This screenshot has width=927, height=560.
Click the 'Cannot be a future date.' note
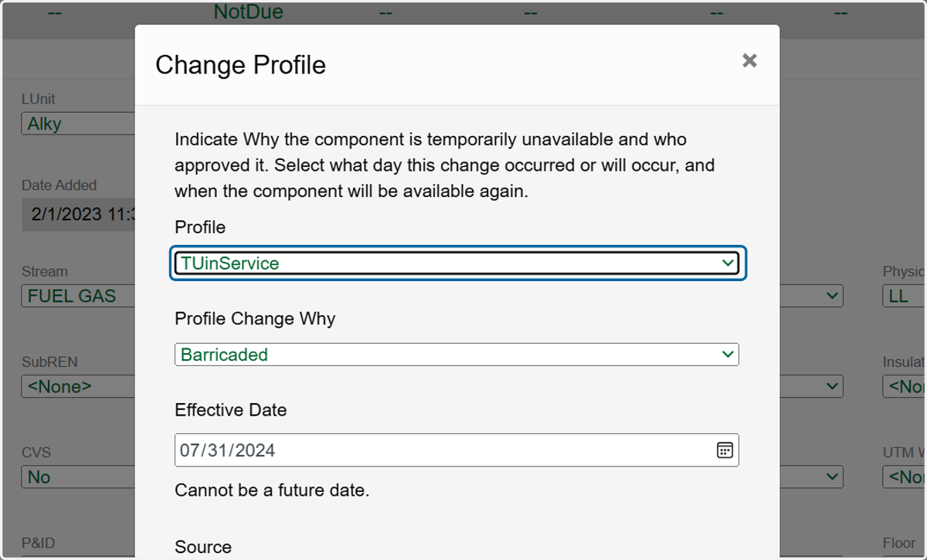[x=272, y=490]
